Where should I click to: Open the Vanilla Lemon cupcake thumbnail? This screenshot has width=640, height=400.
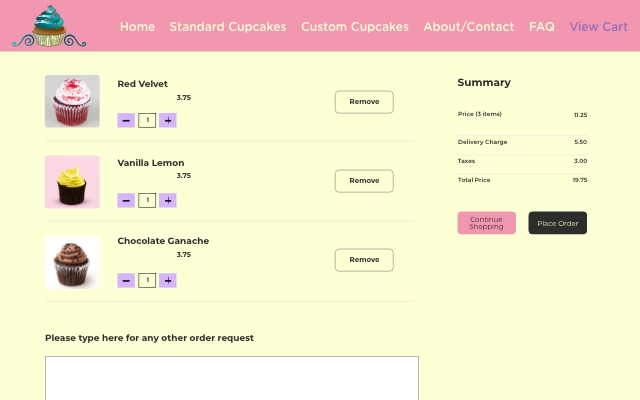click(x=72, y=182)
